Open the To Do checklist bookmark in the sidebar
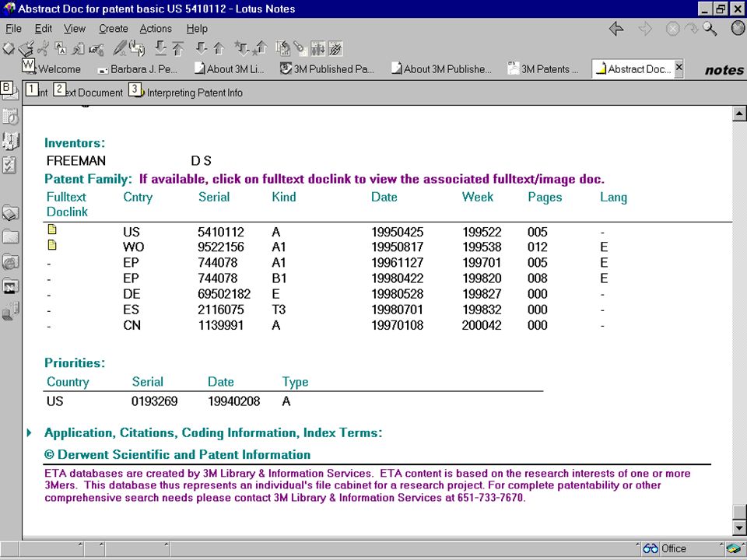 (10, 165)
